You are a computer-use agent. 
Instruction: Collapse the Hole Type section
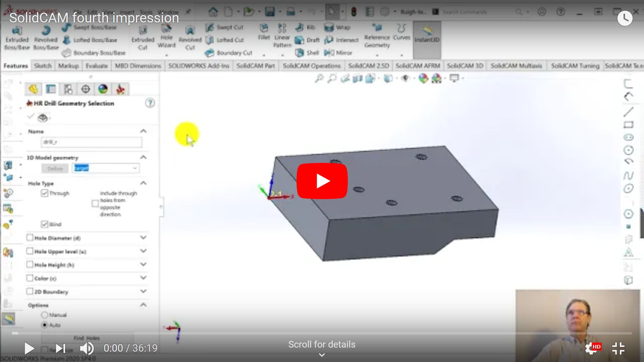pyautogui.click(x=143, y=183)
